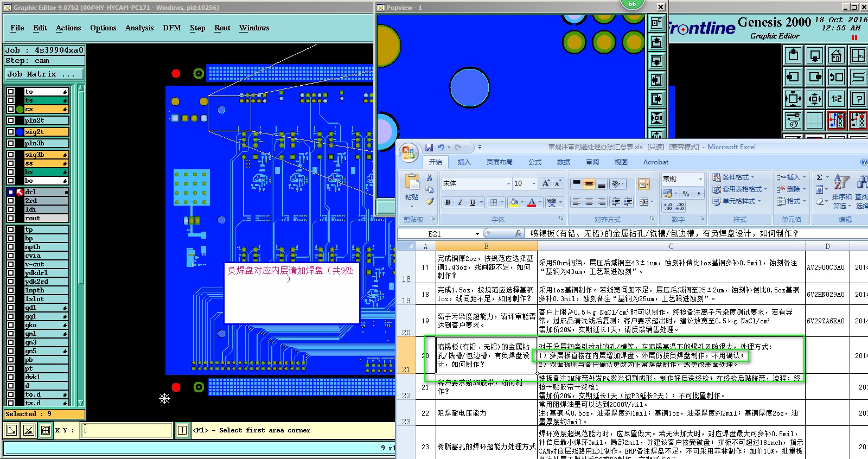Open the font color dropdown arrow
868x459 pixels.
[540, 202]
